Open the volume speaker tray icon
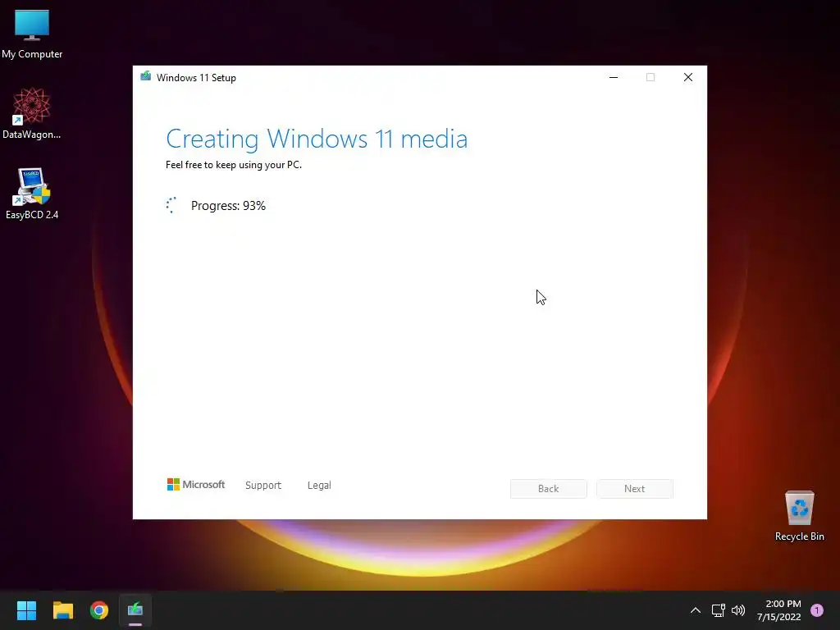This screenshot has width=840, height=630. click(x=738, y=610)
